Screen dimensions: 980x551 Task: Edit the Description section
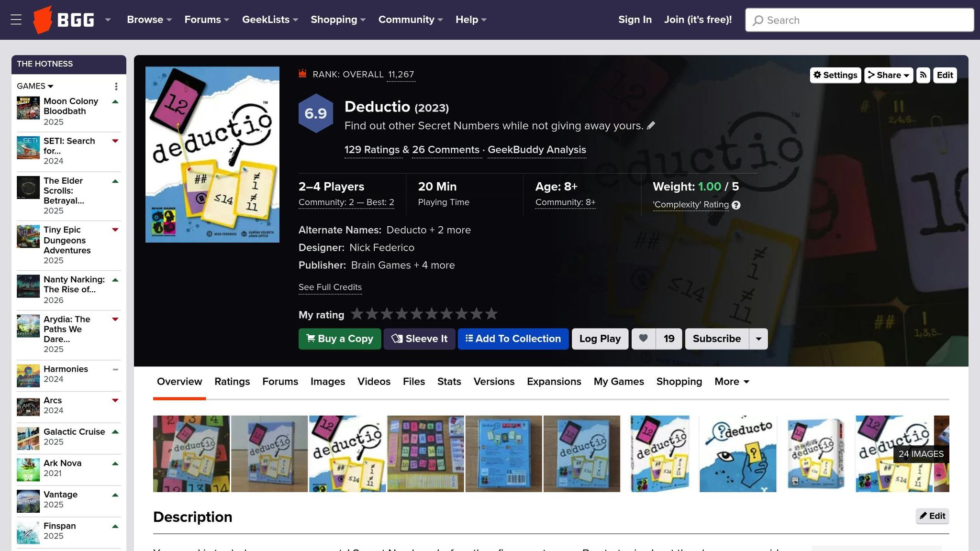[x=932, y=516]
